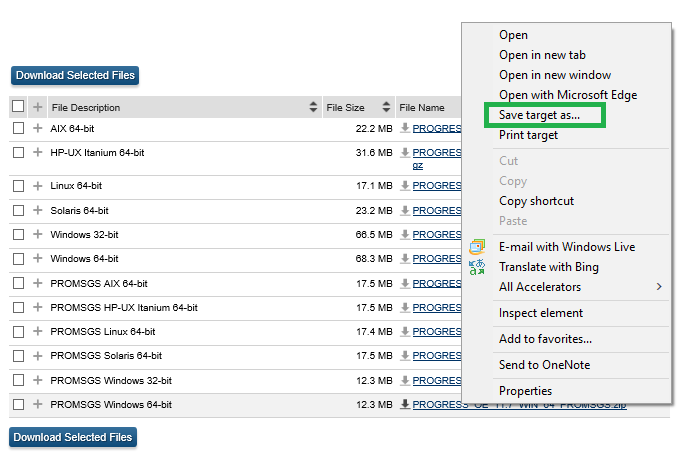Click the bottom Download Selected Files button
Viewport: 687px width, 455px height.
(x=73, y=437)
